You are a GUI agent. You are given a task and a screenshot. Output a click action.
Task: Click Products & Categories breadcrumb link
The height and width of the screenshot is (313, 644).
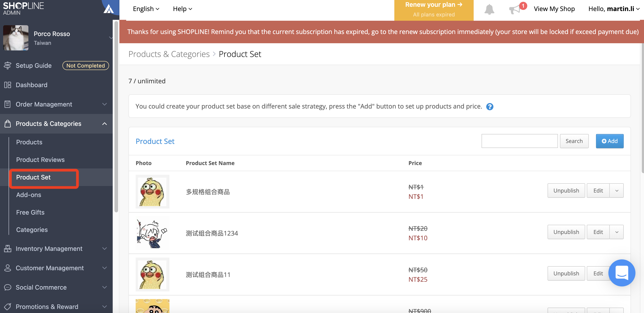click(x=169, y=54)
